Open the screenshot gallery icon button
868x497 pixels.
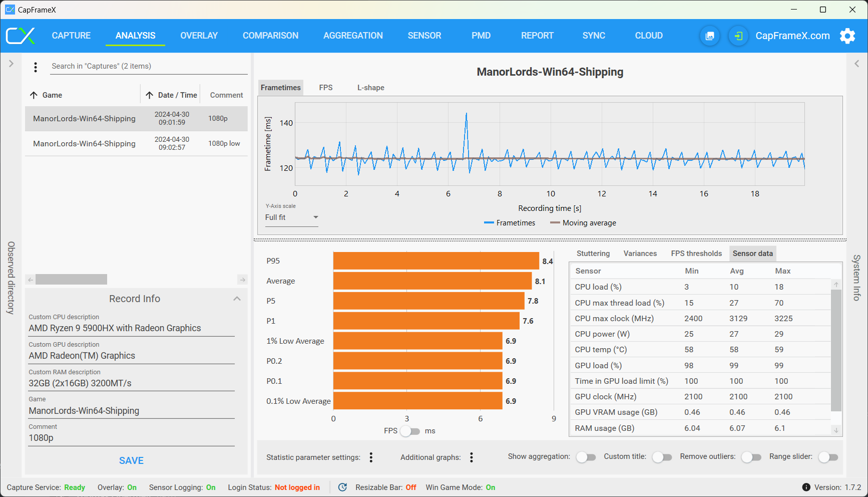click(710, 36)
